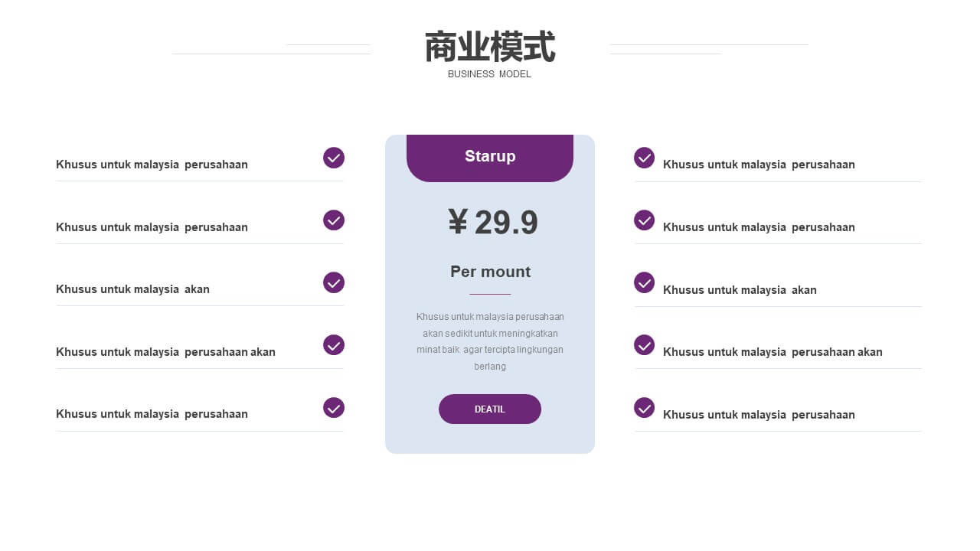Click the last checkmark icon in right column
The height and width of the screenshot is (551, 980).
coord(645,408)
